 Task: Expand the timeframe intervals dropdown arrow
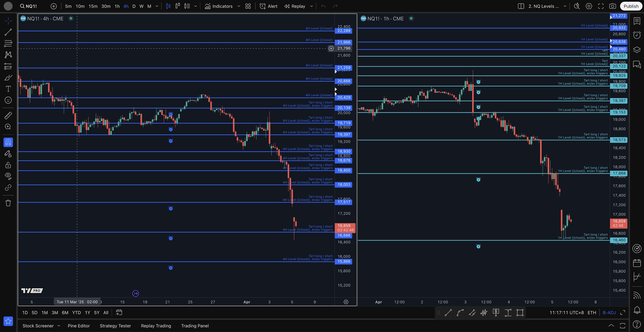click(x=157, y=6)
